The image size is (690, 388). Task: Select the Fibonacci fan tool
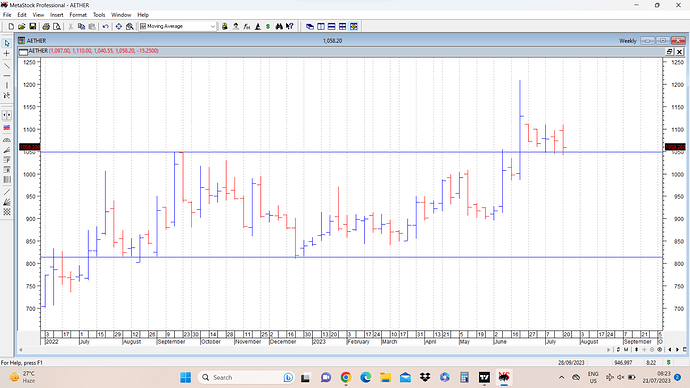7,150
